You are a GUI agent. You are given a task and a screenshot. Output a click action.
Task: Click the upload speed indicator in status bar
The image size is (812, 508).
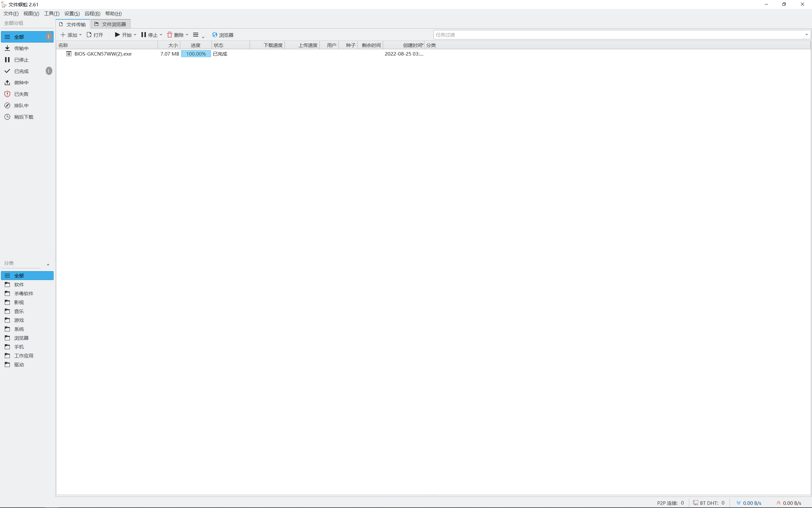click(789, 503)
